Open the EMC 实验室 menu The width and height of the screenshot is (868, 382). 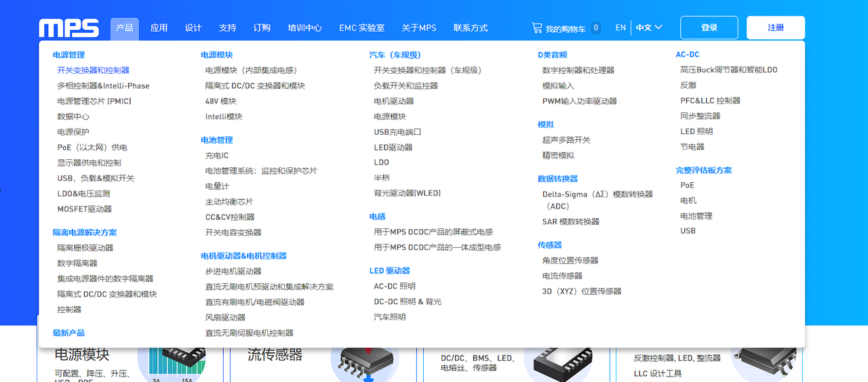pyautogui.click(x=361, y=28)
